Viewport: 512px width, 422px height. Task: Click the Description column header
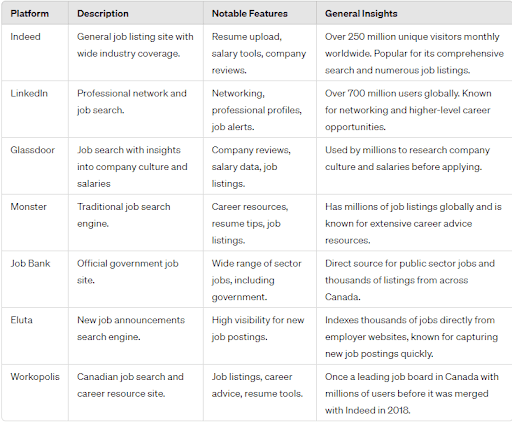(103, 14)
